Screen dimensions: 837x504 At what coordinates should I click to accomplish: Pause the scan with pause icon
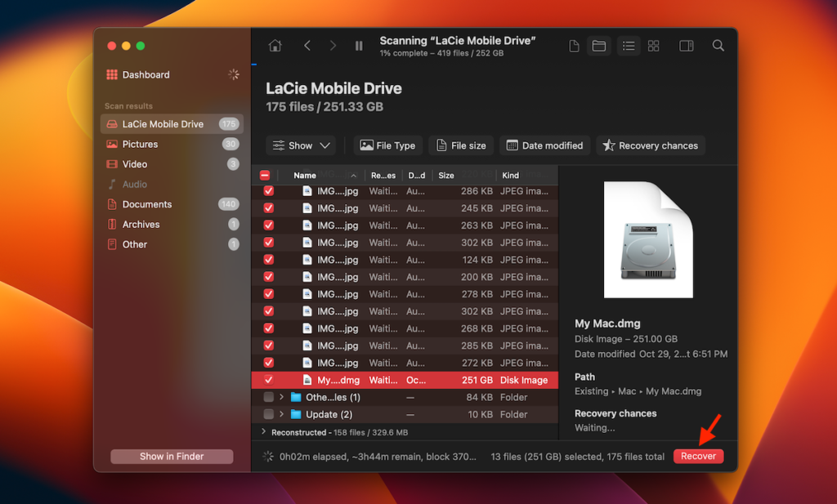359,46
